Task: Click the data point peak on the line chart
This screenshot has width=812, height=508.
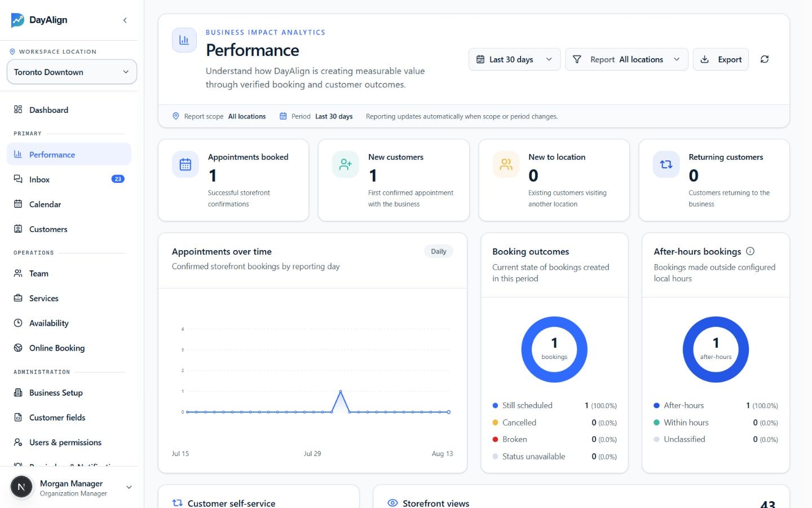Action: coord(341,391)
